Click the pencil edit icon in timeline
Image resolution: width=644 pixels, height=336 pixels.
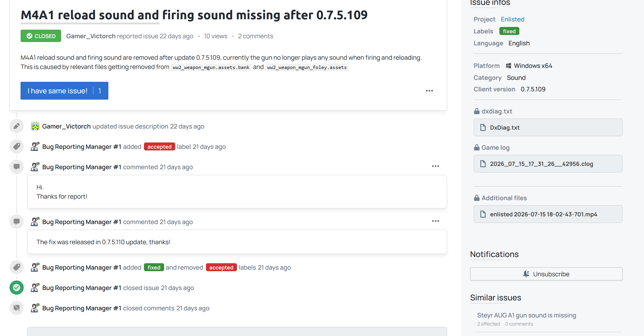coord(17,126)
